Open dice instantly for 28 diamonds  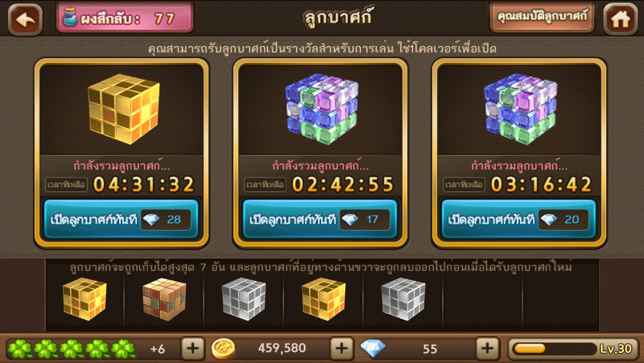pos(121,219)
